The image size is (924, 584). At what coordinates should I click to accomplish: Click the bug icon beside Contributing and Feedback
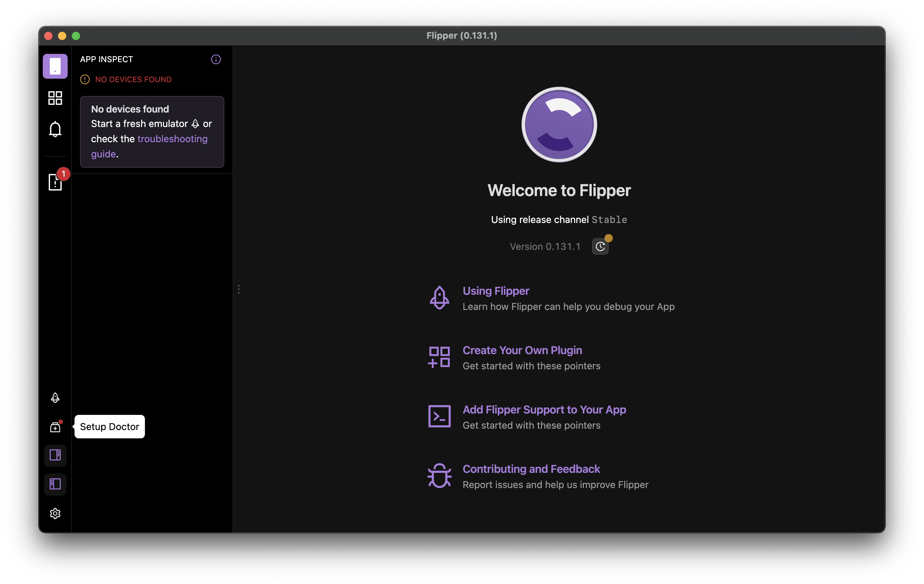pos(439,476)
